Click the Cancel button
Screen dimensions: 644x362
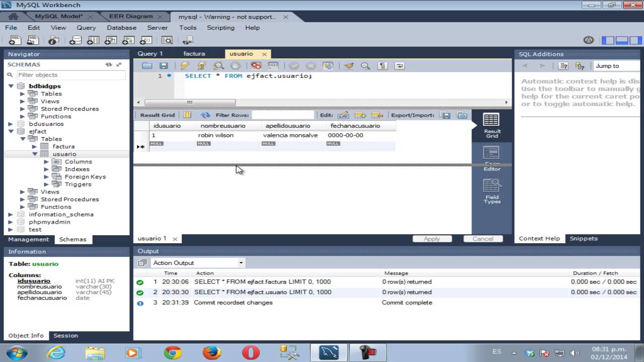click(x=483, y=239)
